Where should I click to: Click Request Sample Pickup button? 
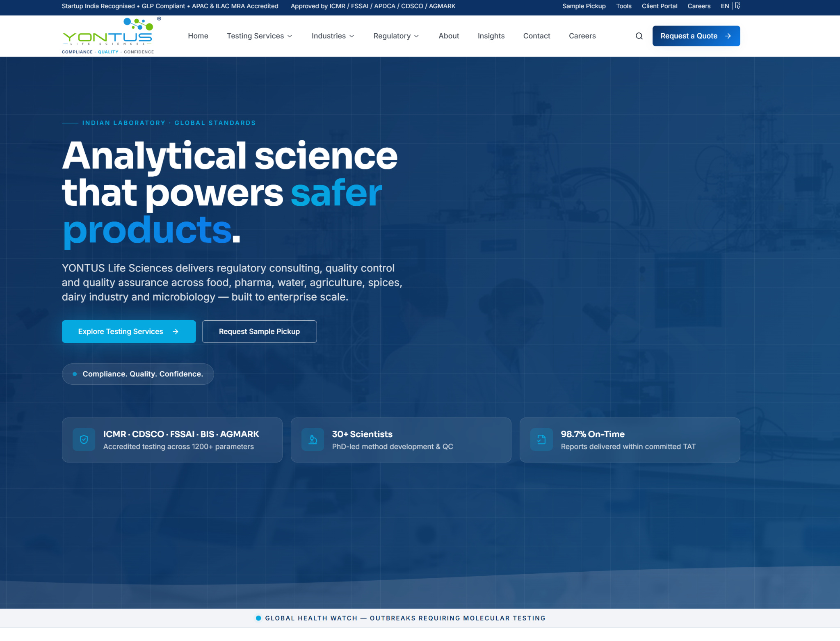tap(259, 331)
